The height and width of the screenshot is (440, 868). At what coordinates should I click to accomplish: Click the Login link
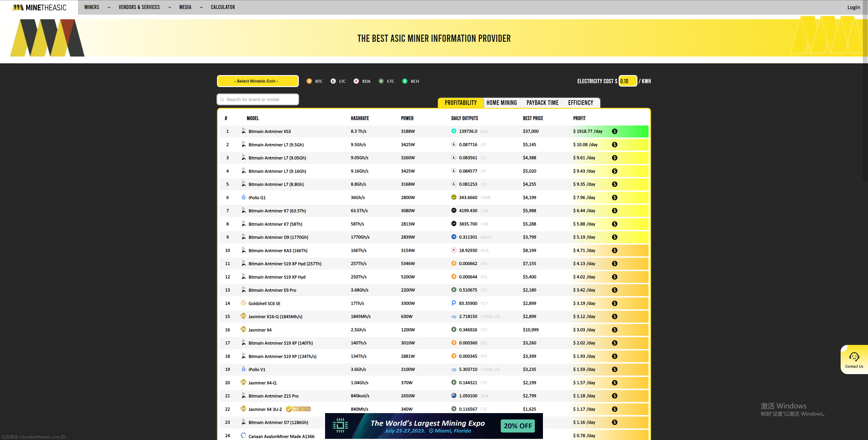pyautogui.click(x=854, y=7)
